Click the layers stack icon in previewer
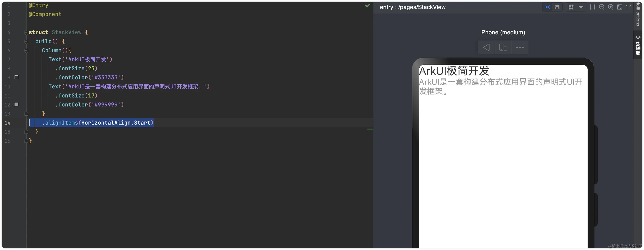This screenshot has height=250, width=644. 557,7
